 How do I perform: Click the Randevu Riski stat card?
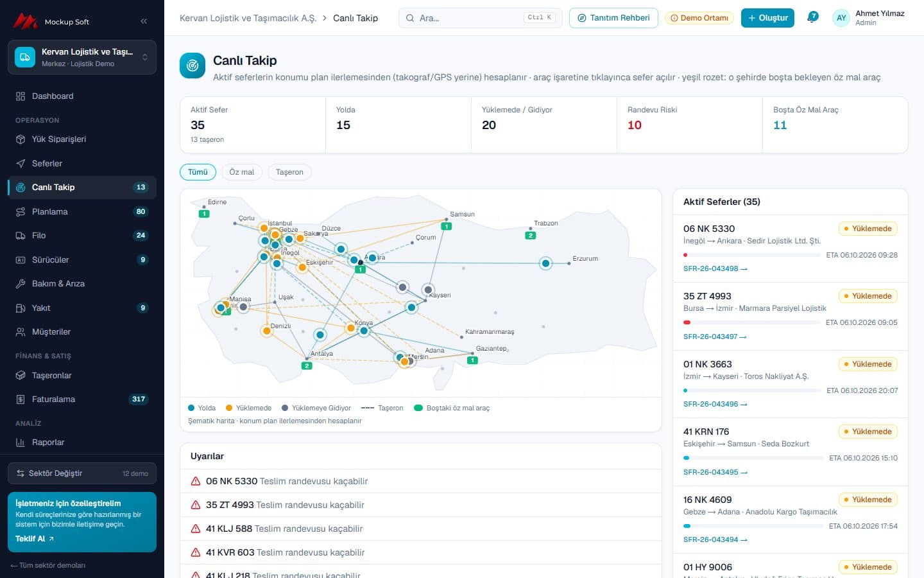pyautogui.click(x=690, y=125)
